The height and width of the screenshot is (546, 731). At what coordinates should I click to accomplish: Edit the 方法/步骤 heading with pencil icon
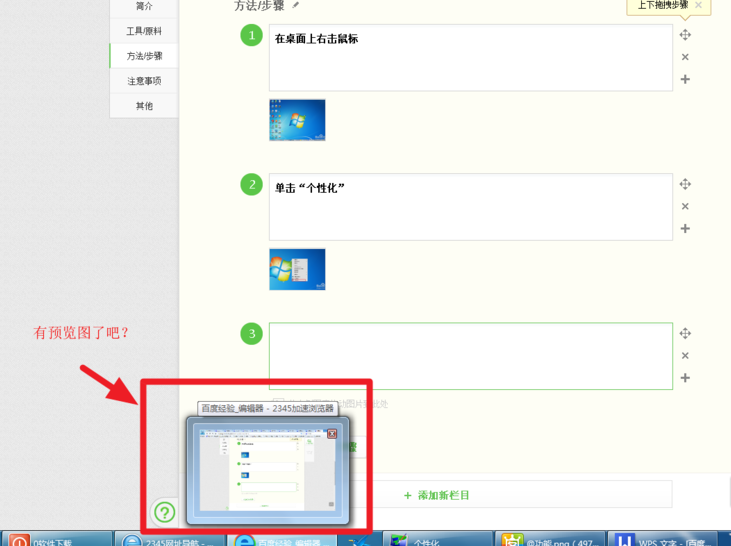[296, 5]
